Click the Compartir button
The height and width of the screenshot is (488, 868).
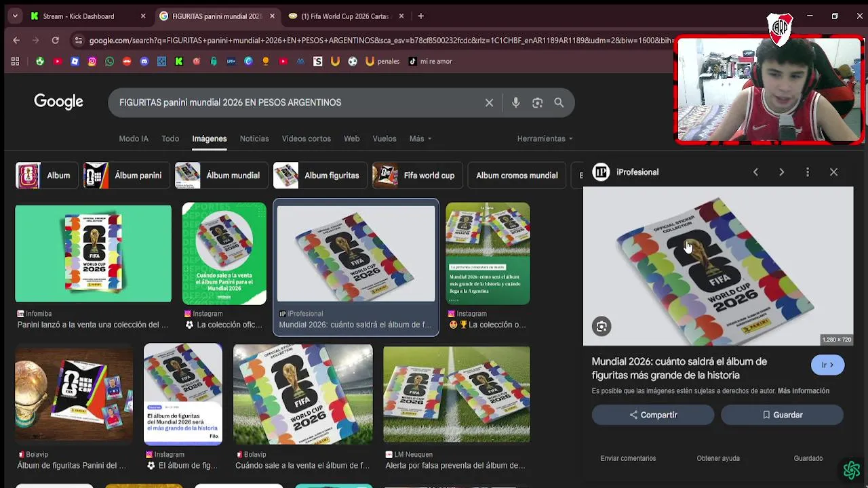653,415
